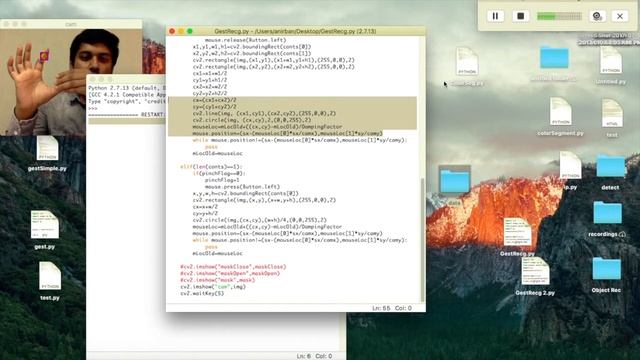Click the 'mouse.release(Button.left)' line

coord(245,40)
